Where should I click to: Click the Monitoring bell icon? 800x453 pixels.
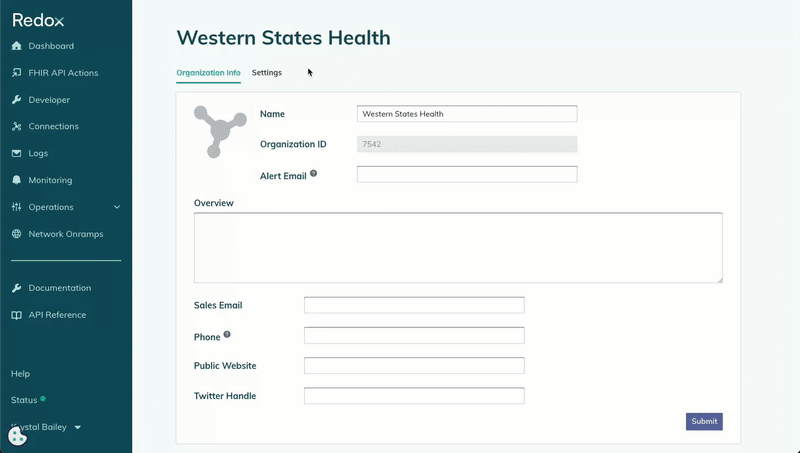16,180
